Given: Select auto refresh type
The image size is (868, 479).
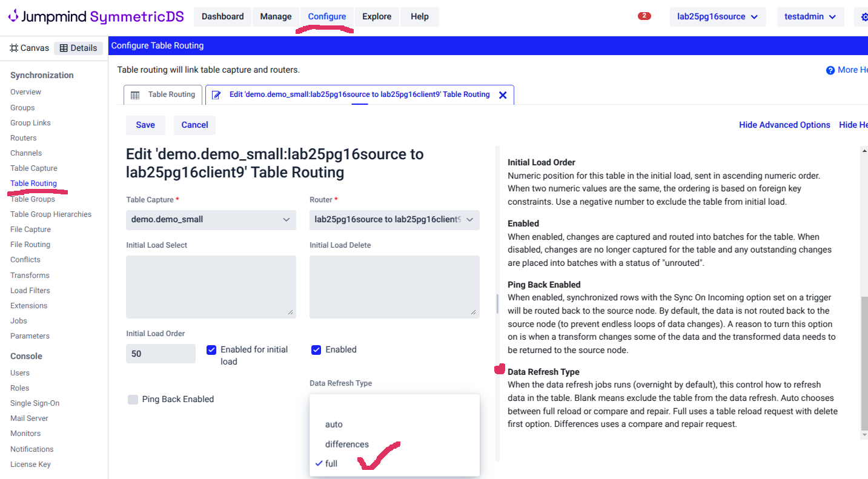Looking at the screenshot, I should click(394, 424).
